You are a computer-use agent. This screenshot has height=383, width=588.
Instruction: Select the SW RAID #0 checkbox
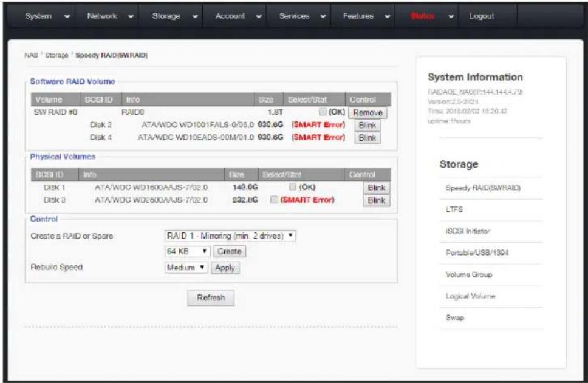pyautogui.click(x=323, y=112)
